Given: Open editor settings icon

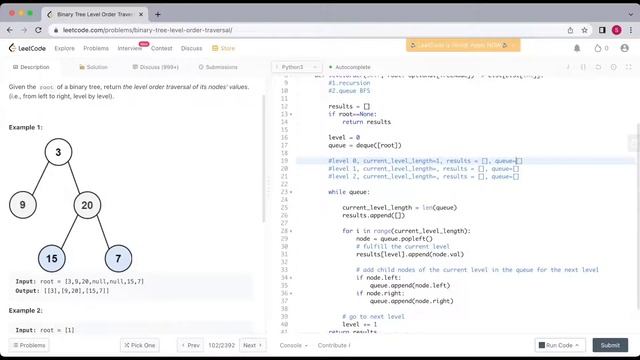Looking at the screenshot, I should (613, 67).
